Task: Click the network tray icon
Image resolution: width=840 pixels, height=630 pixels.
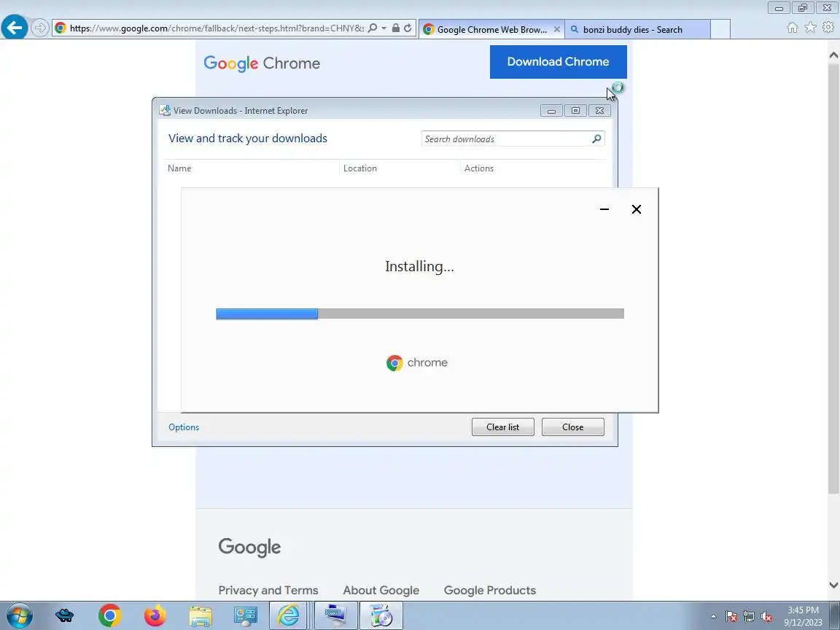Action: (x=749, y=617)
